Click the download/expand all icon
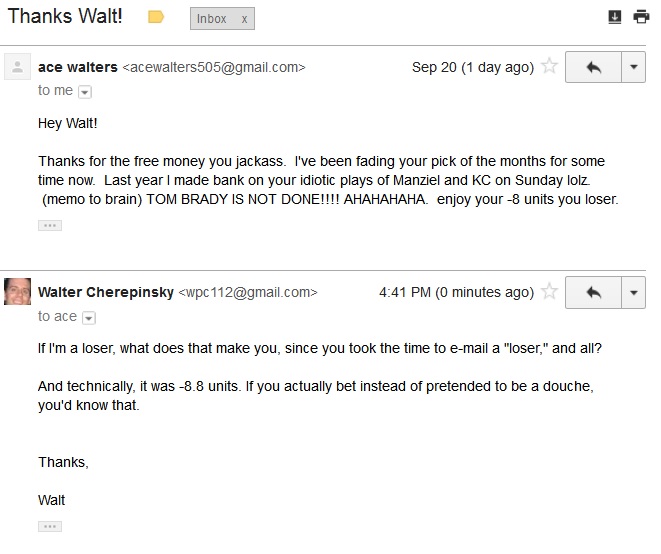This screenshot has height=554, width=661. [615, 17]
